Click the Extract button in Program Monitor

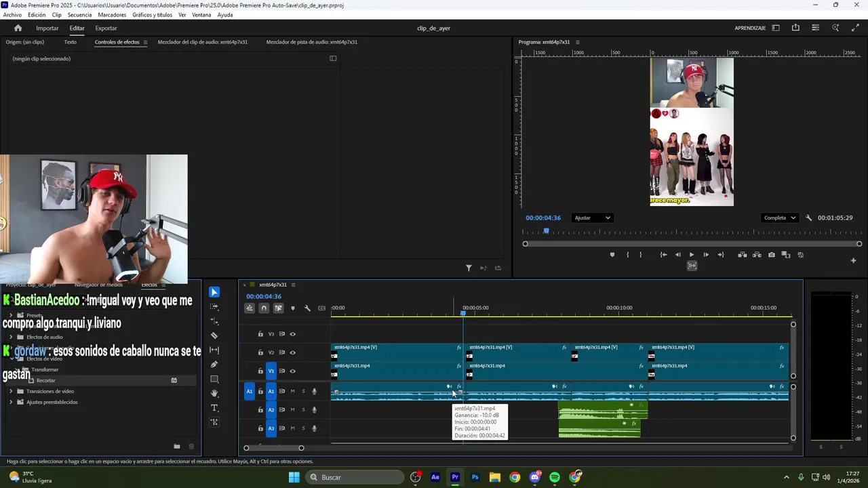[757, 255]
